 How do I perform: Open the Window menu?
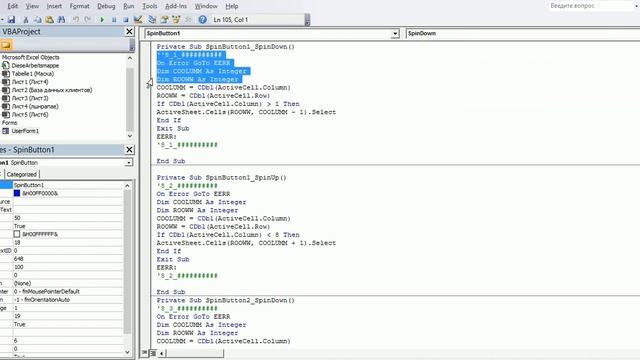(x=206, y=6)
